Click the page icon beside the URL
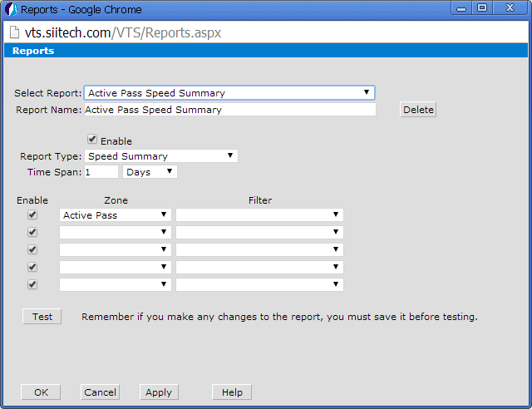532x409 pixels. (x=15, y=32)
